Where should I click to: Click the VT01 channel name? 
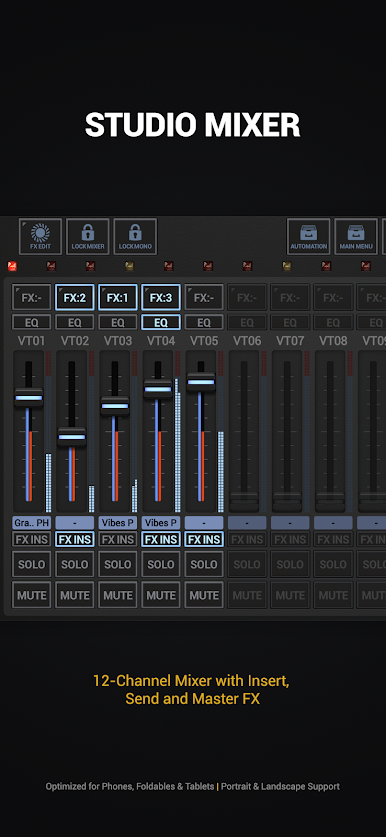click(31, 341)
